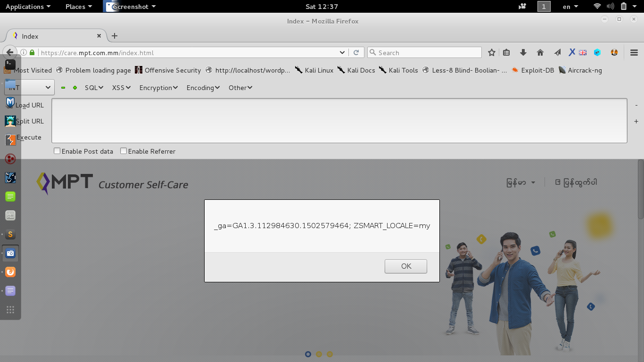This screenshot has height=362, width=644.
Task: Open the Aircrack-ng bookmark
Action: pyautogui.click(x=580, y=70)
